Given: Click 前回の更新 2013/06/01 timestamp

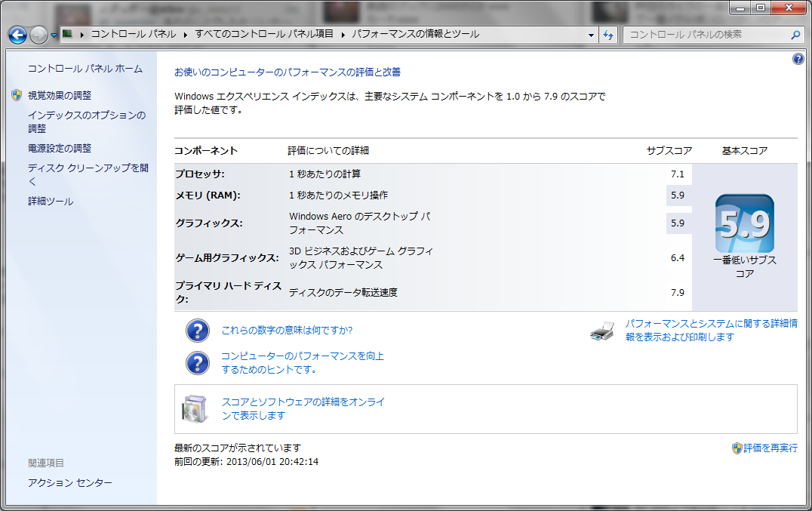Looking at the screenshot, I should click(247, 462).
